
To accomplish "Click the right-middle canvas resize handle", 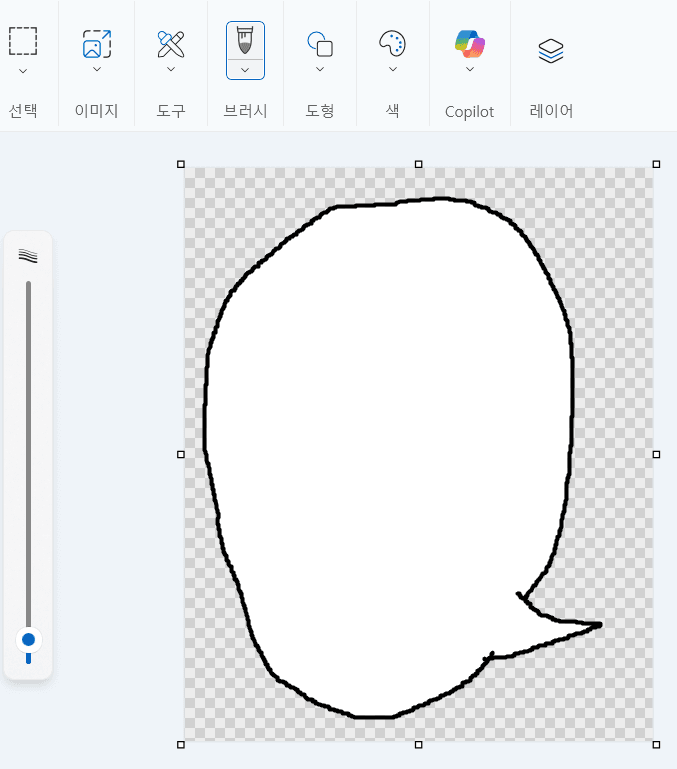I will coord(656,455).
